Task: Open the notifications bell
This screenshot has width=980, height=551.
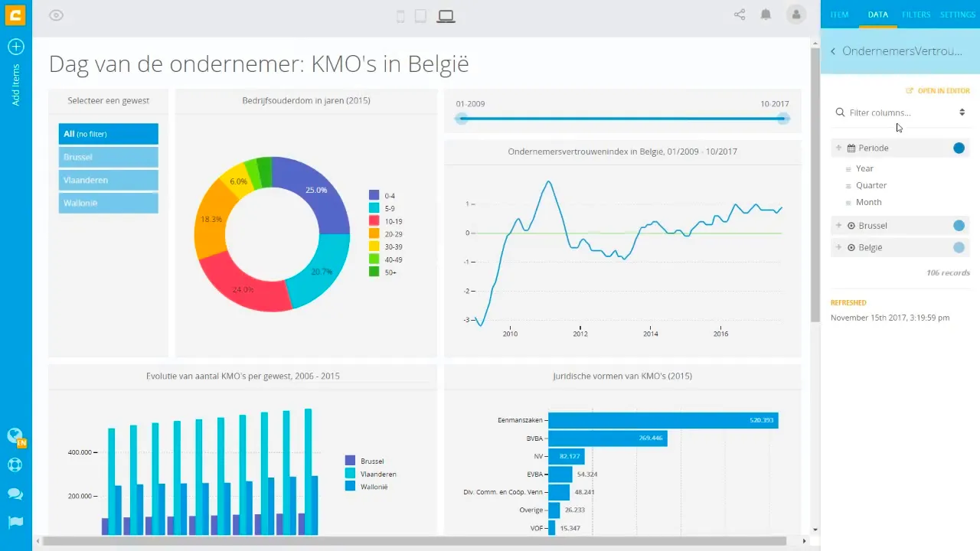Action: (766, 15)
